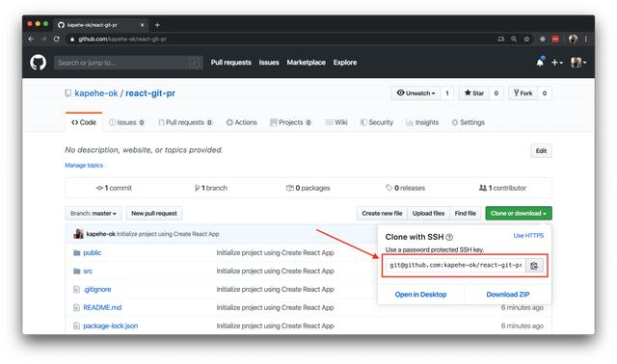Screen dimensions: 617x364
Task: Click the GitHub octocat logo
Action: 39,63
